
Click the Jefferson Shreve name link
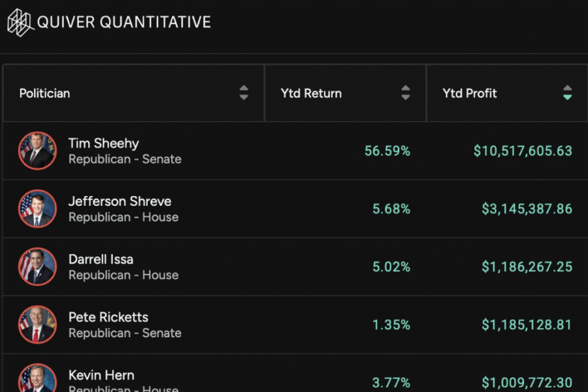point(120,201)
